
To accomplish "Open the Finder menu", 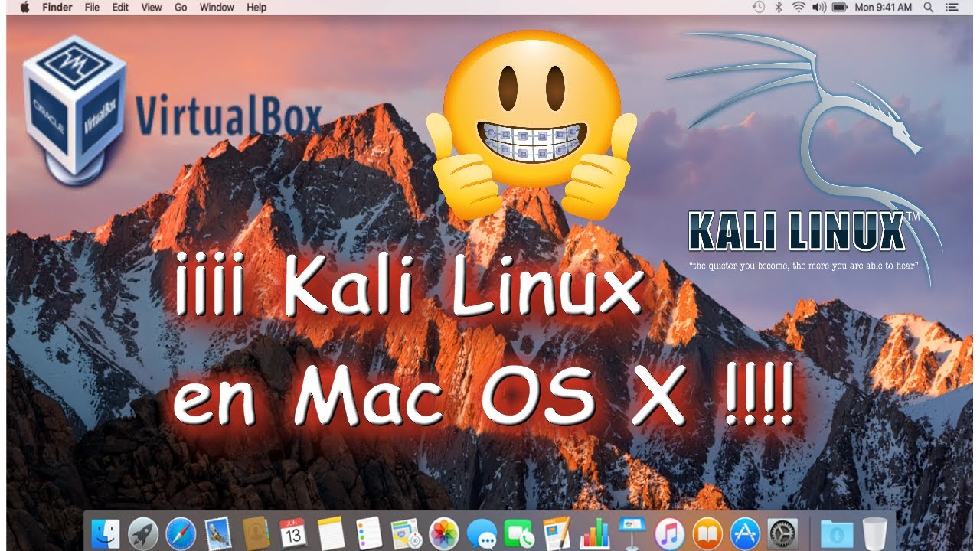I will click(57, 7).
